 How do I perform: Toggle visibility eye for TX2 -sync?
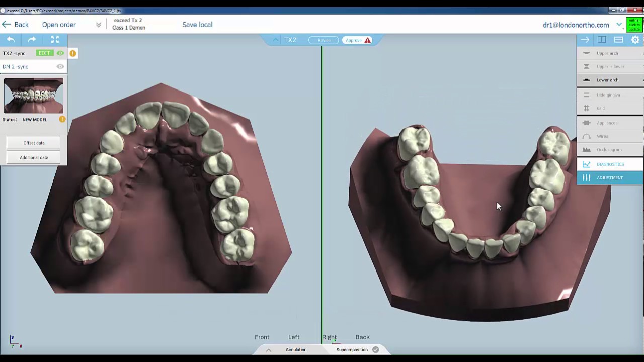click(60, 53)
